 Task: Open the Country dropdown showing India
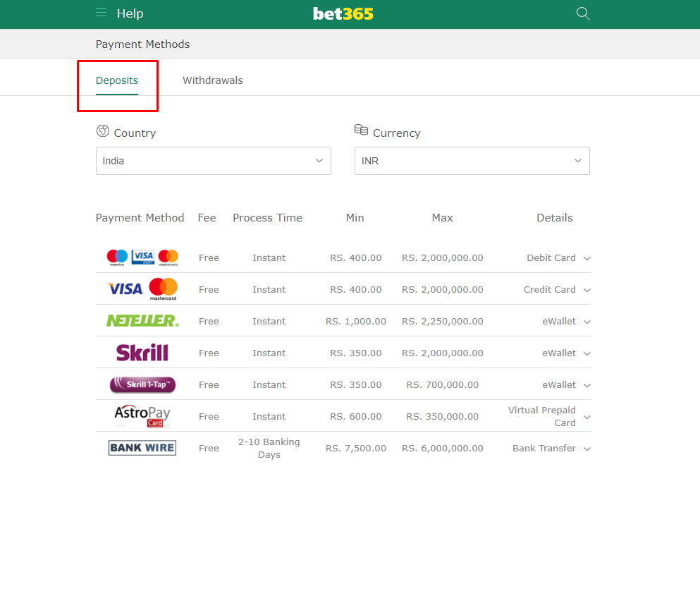(x=214, y=161)
